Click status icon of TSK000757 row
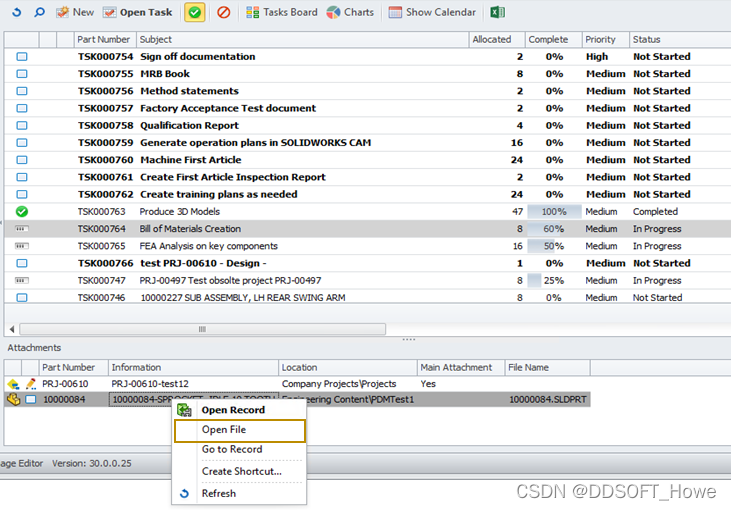 (22, 108)
